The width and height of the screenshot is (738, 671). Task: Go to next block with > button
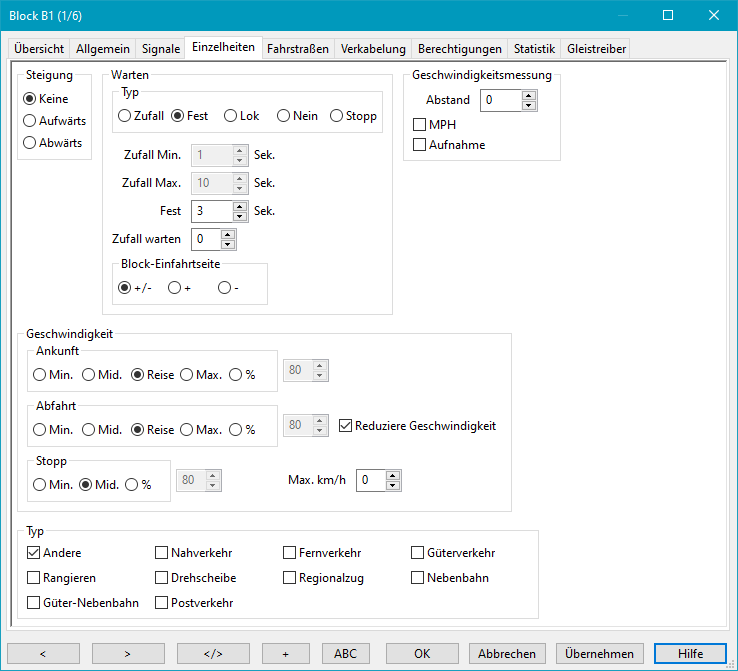click(128, 653)
